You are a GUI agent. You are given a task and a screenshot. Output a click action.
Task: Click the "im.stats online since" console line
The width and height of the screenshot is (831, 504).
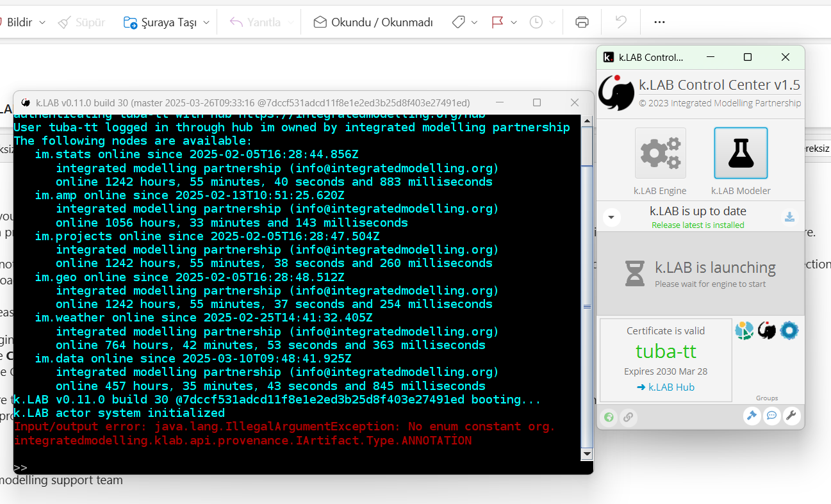click(x=197, y=154)
